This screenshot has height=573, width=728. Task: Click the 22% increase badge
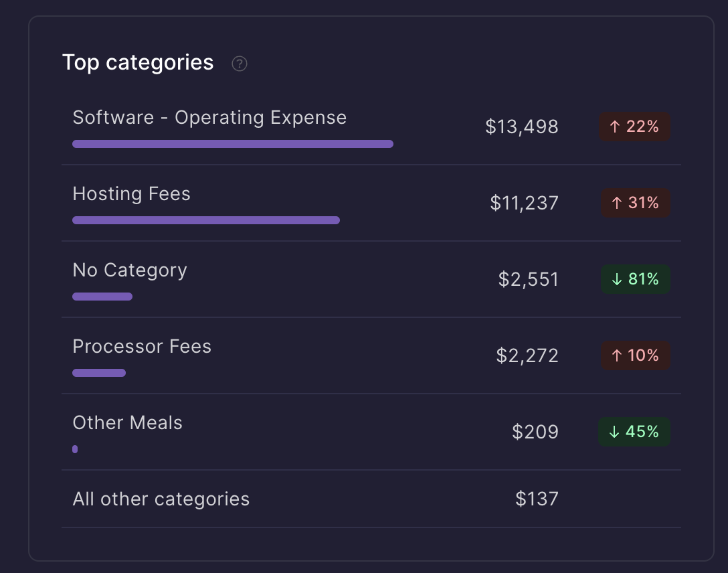tap(634, 127)
